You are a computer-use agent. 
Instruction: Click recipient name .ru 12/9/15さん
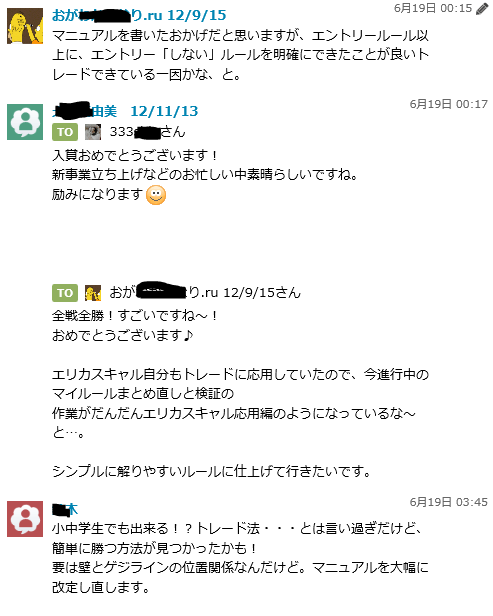(x=205, y=293)
